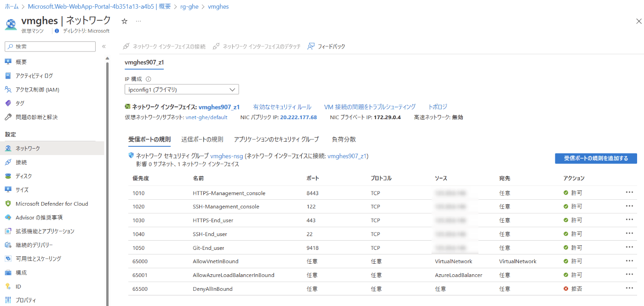
Task: Open network interface vmghes907_z1 link
Action: (219, 107)
